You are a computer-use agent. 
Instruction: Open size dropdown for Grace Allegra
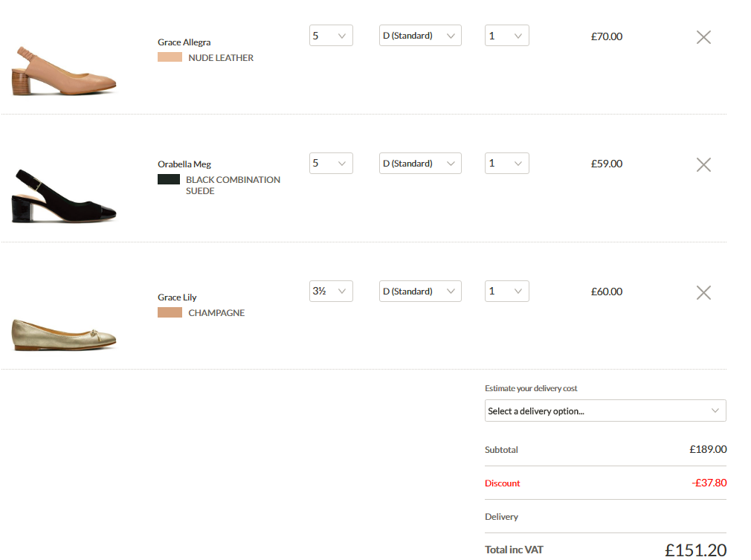click(331, 36)
